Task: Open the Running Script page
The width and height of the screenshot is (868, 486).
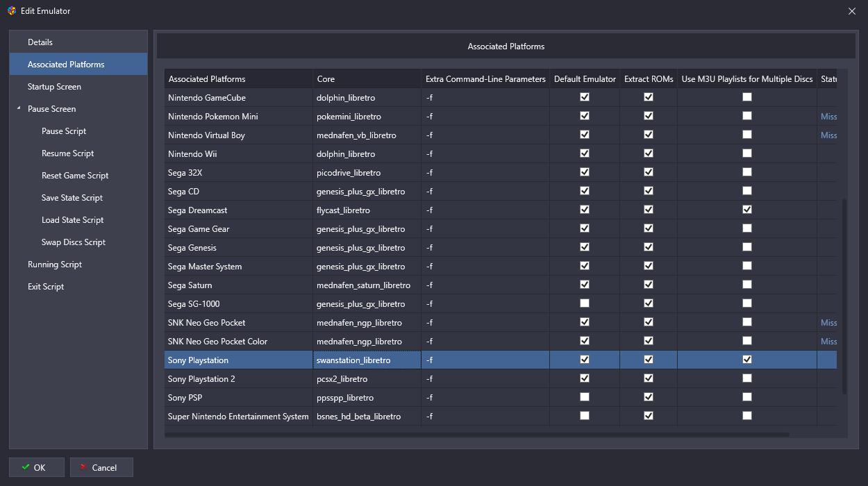Action: (78, 265)
